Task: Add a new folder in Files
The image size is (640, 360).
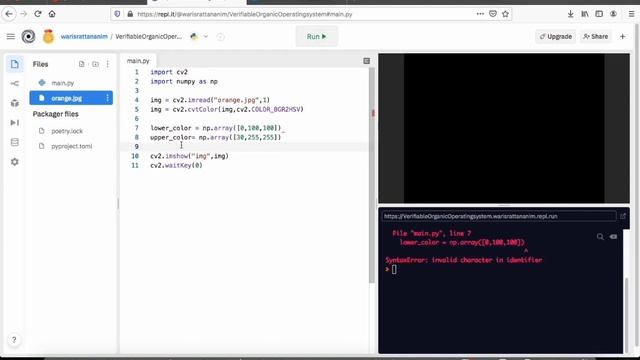Action: click(x=95, y=64)
